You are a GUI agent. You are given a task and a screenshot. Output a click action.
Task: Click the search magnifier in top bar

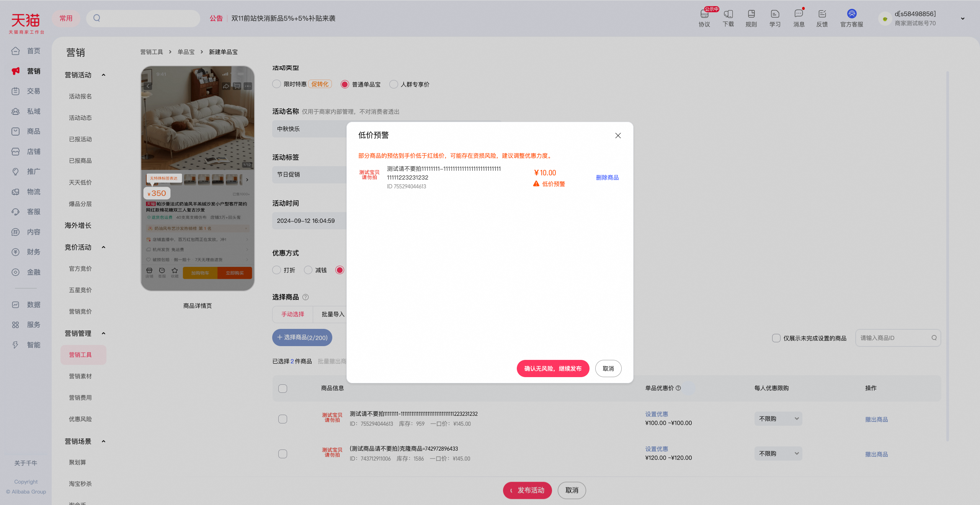click(97, 18)
